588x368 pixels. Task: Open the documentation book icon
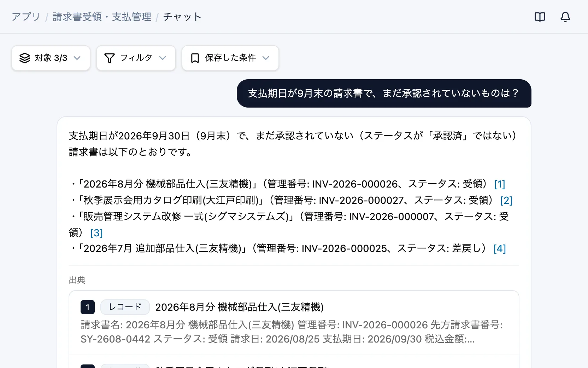[x=540, y=17]
